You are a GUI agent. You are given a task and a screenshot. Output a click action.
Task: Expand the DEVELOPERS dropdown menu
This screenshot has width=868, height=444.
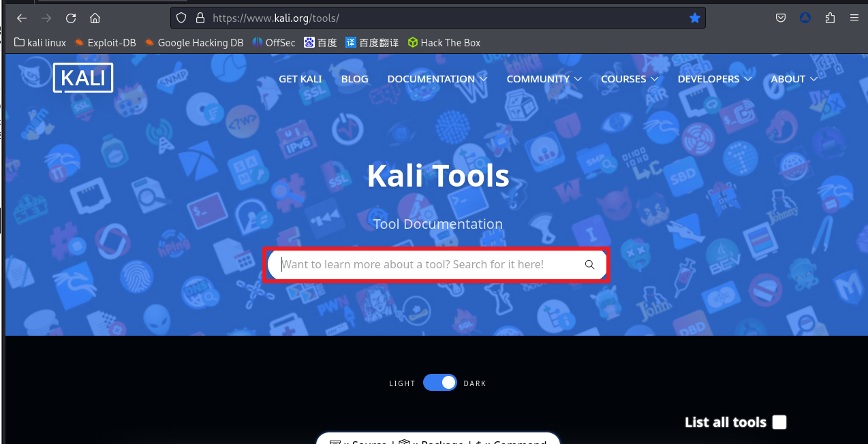click(715, 79)
